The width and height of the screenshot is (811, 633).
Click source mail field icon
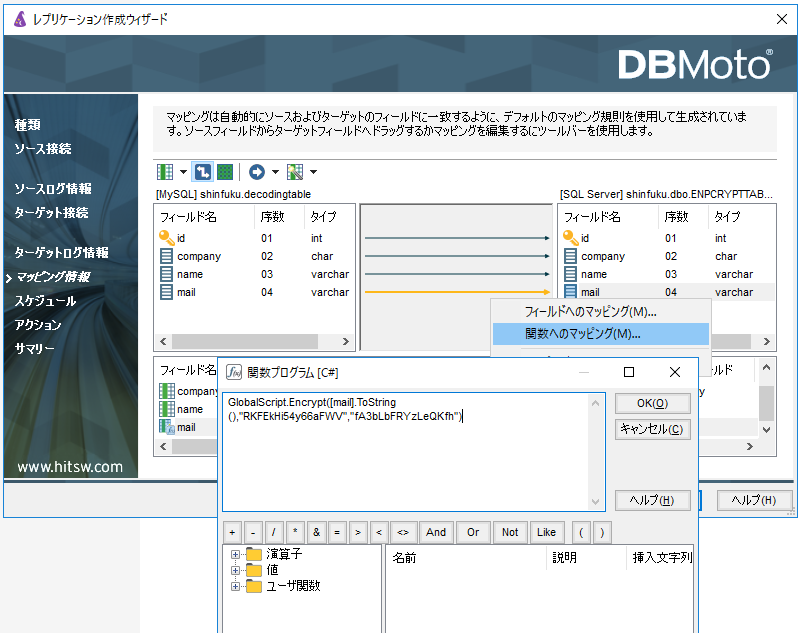pyautogui.click(x=167, y=292)
